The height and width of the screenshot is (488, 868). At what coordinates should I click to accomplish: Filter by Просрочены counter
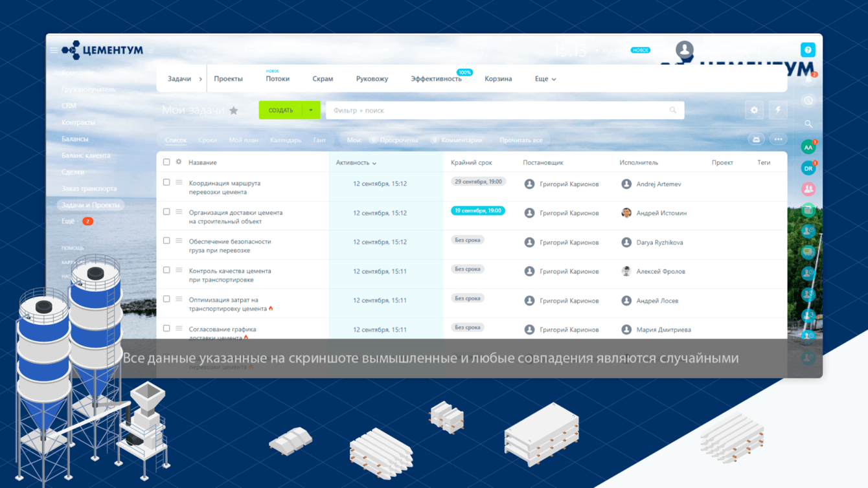394,140
